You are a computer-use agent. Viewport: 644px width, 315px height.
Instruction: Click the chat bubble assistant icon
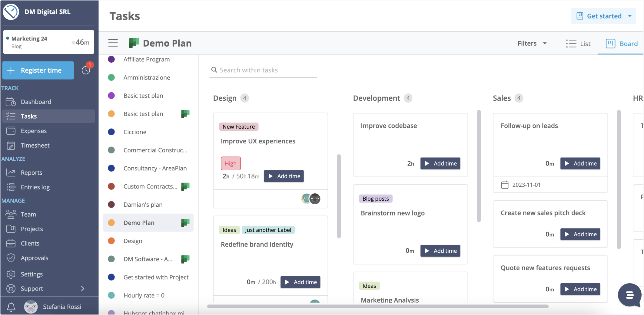tap(630, 295)
